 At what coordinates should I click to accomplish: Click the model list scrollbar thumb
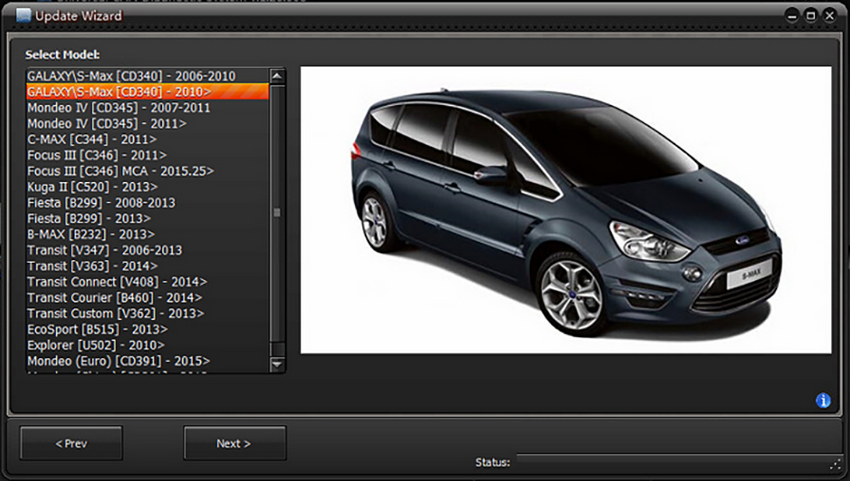[x=277, y=213]
